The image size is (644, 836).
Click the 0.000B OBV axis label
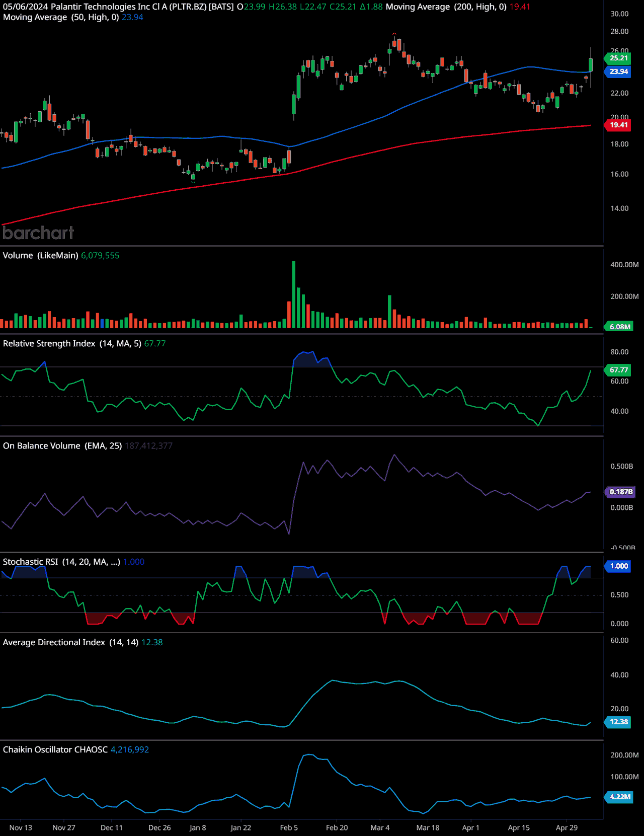622,508
